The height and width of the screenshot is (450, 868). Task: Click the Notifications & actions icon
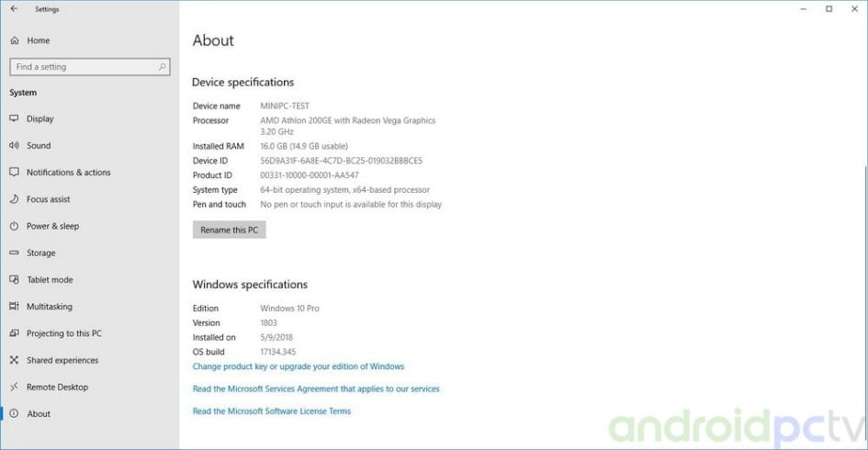pyautogui.click(x=14, y=173)
